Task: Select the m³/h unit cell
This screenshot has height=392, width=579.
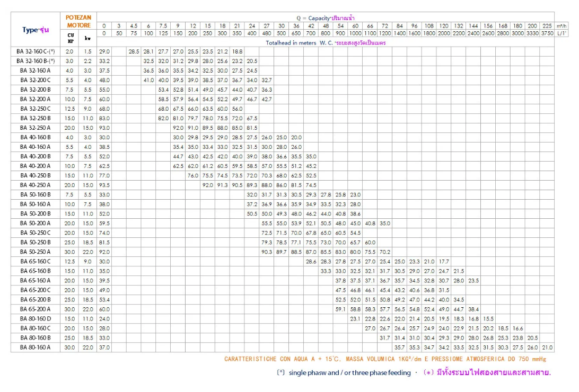Action: pos(562,25)
